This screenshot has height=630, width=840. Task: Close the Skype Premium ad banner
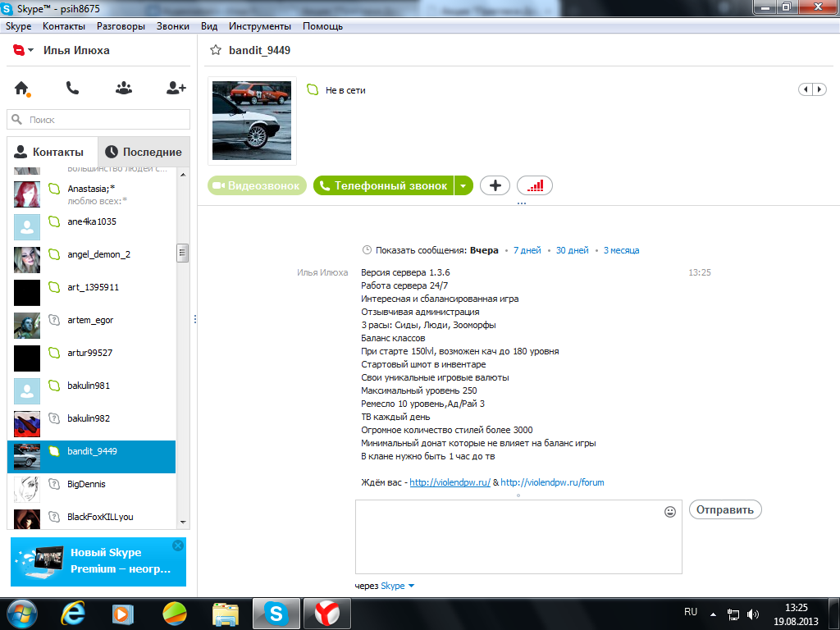[178, 546]
